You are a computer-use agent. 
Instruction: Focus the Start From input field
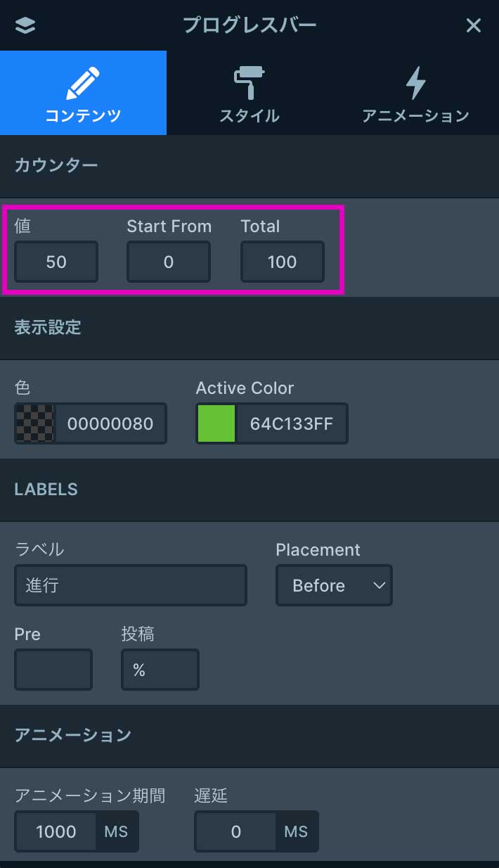click(x=169, y=262)
